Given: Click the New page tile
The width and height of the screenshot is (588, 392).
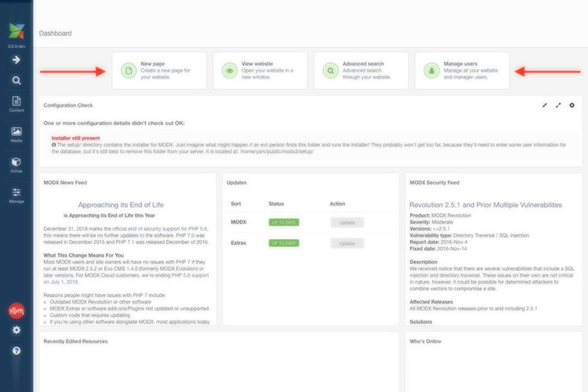Looking at the screenshot, I should pos(159,71).
